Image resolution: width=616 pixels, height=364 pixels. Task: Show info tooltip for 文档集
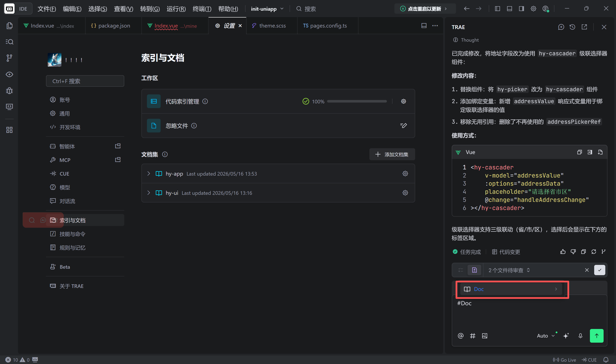165,154
